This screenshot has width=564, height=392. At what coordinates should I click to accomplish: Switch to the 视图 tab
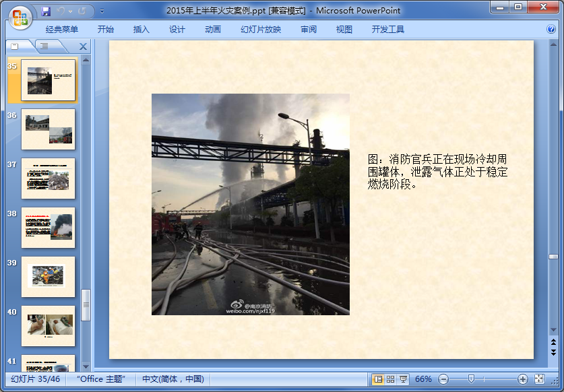tap(344, 29)
